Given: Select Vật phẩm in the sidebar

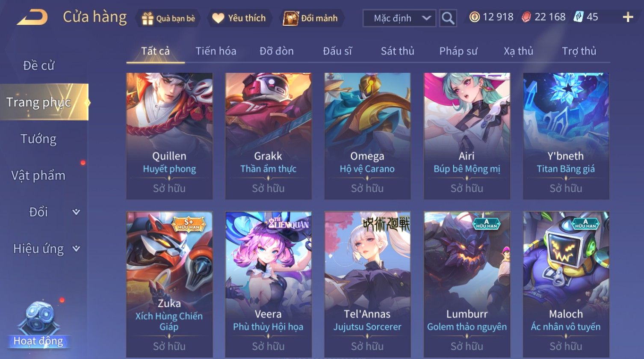Looking at the screenshot, I should click(x=38, y=175).
